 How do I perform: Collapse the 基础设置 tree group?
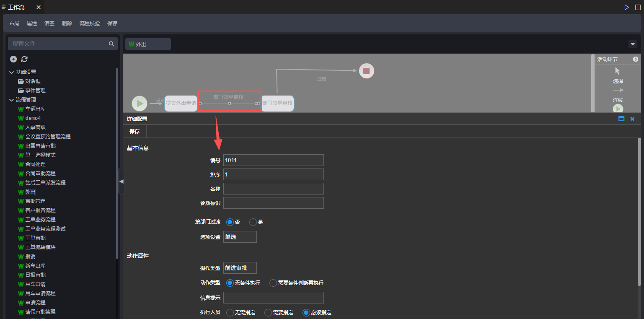11,72
